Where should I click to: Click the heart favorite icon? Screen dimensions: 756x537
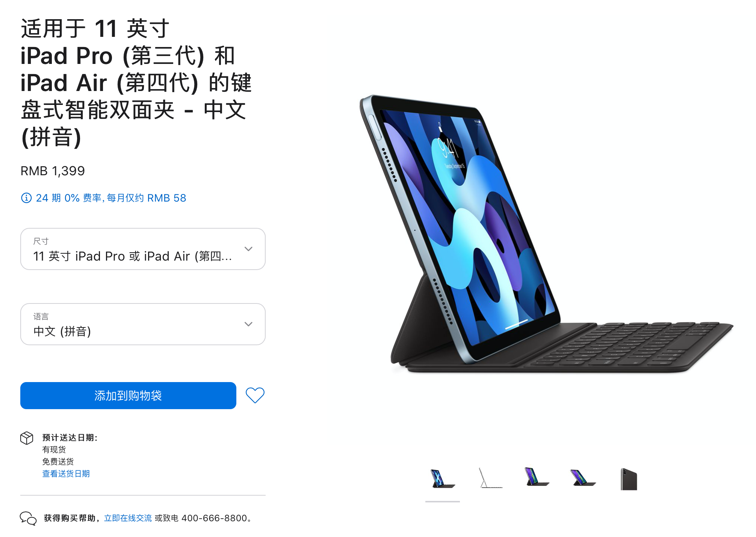pyautogui.click(x=255, y=395)
